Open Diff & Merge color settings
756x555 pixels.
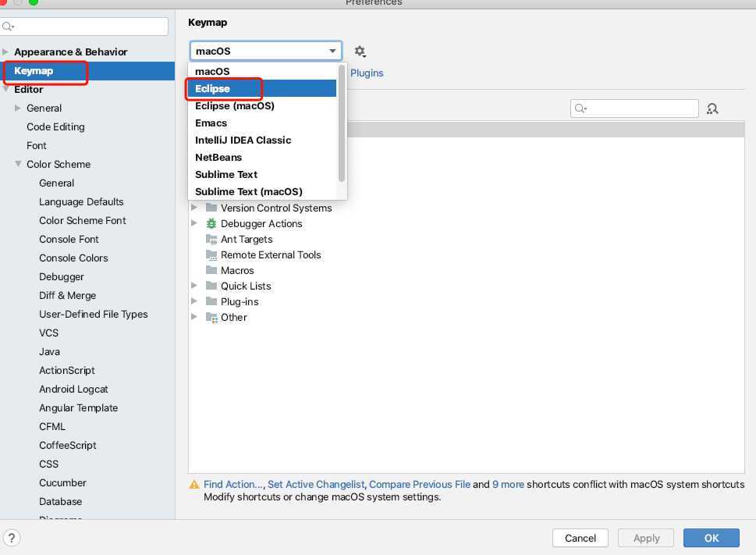(68, 296)
